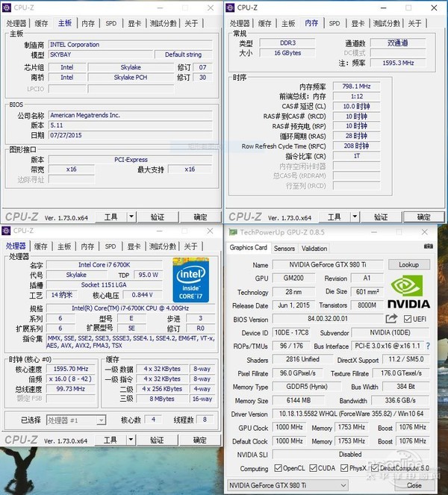
Task: Toggle the OpenCL checkbox
Action: (278, 468)
